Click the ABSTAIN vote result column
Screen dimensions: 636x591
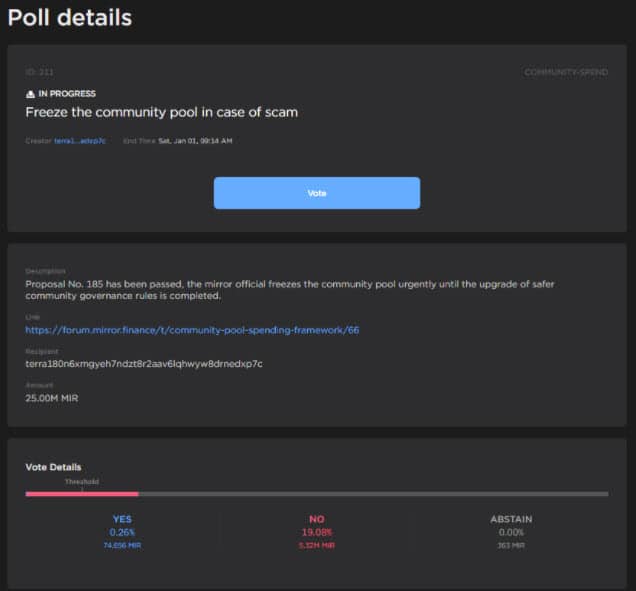tap(510, 532)
